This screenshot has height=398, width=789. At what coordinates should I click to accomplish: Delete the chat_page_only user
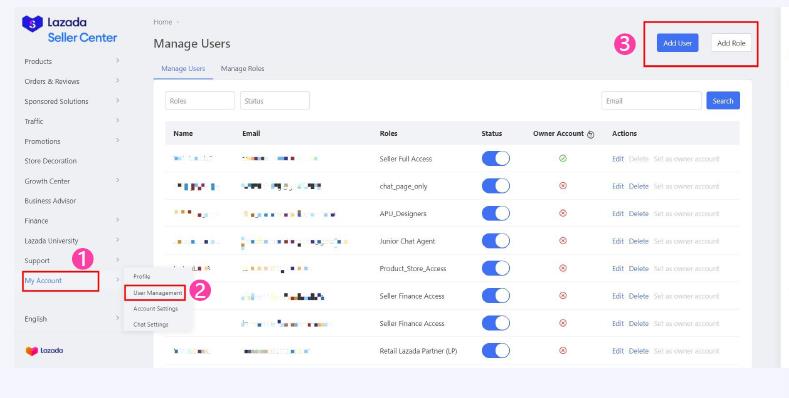[x=639, y=186]
